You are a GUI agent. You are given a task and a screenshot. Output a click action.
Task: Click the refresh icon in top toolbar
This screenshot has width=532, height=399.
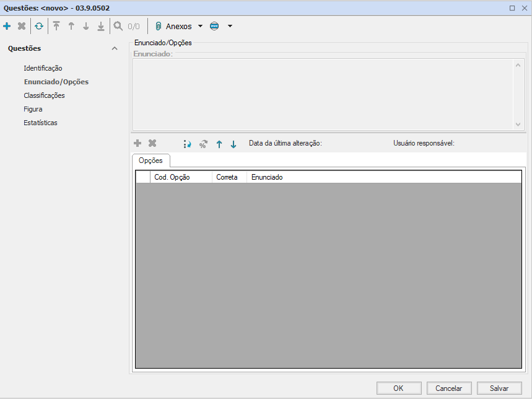click(x=39, y=26)
